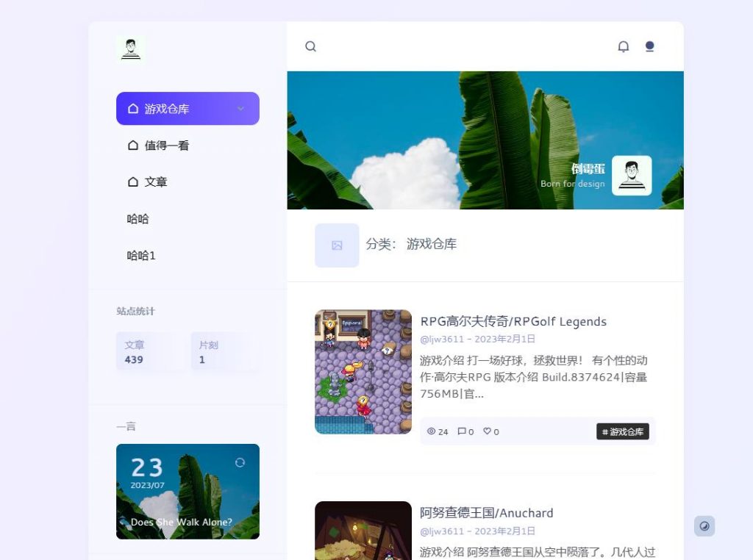Open the 值得一看 menu item
This screenshot has height=560, width=753.
188,145
